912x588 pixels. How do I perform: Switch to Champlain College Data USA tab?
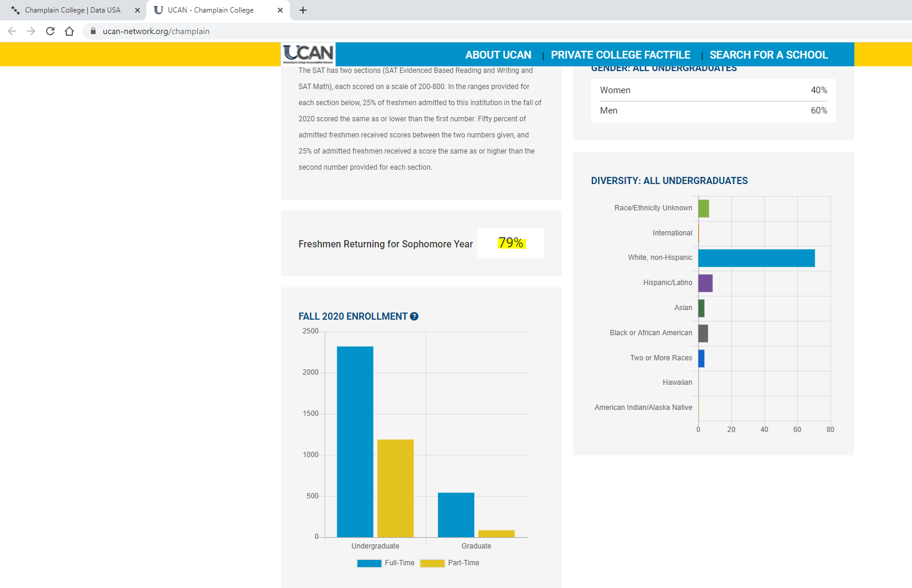coord(72,10)
